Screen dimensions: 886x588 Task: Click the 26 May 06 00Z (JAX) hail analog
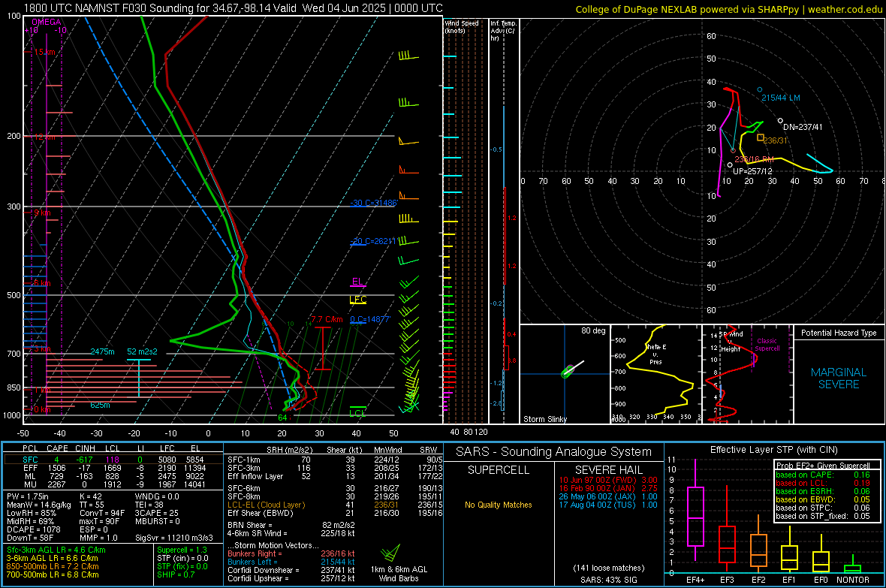tap(608, 496)
